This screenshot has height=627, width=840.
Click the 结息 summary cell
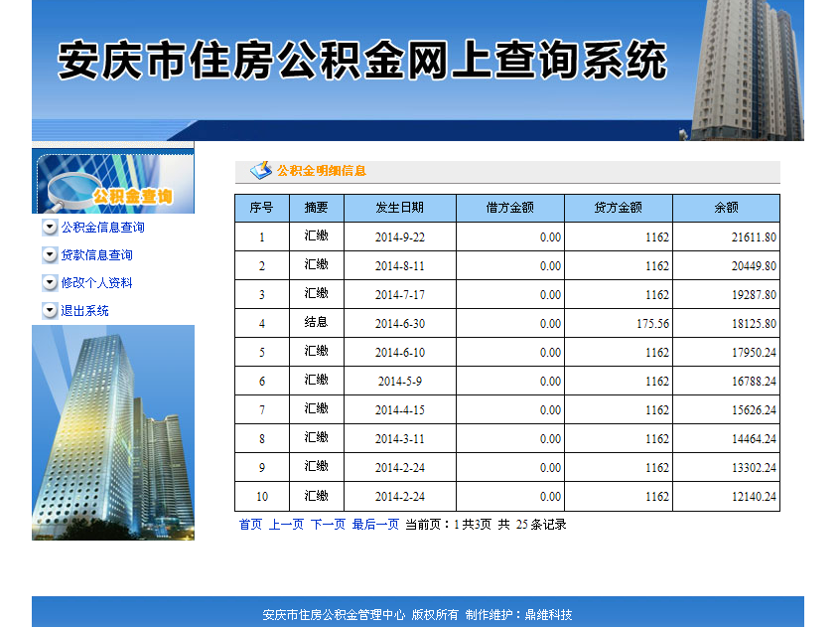pos(317,323)
